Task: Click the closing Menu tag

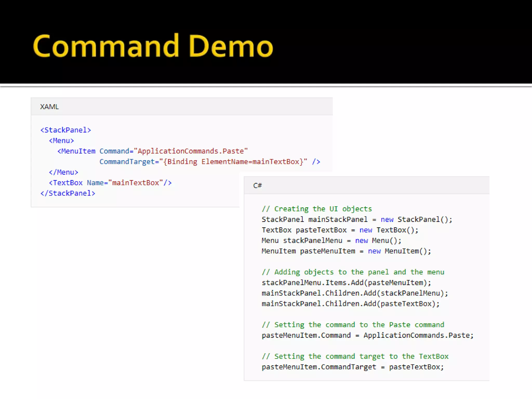Action: (x=64, y=172)
